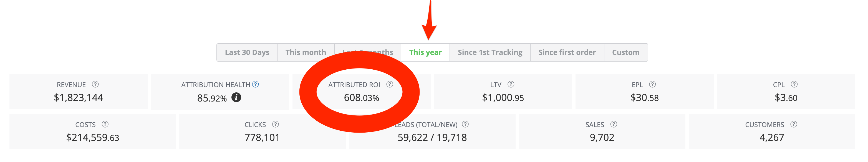Image resolution: width=868 pixels, height=162 pixels.
Task: Click the Leads (Total/New) help icon
Action: click(x=465, y=124)
